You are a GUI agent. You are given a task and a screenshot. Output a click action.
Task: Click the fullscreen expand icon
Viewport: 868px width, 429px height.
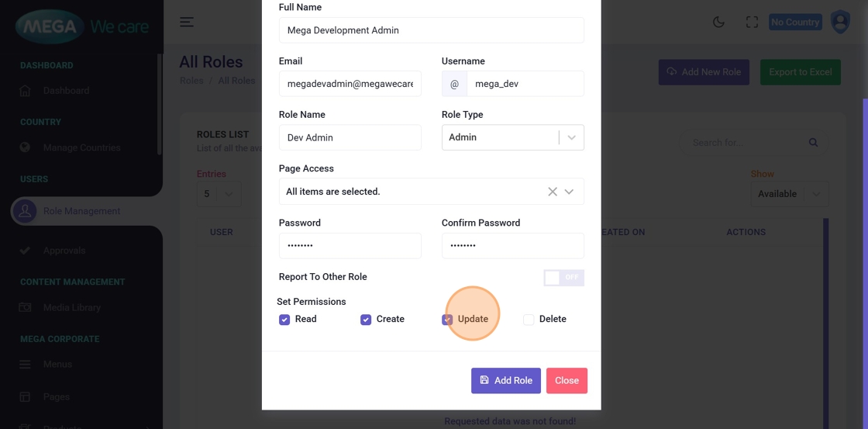pyautogui.click(x=752, y=22)
